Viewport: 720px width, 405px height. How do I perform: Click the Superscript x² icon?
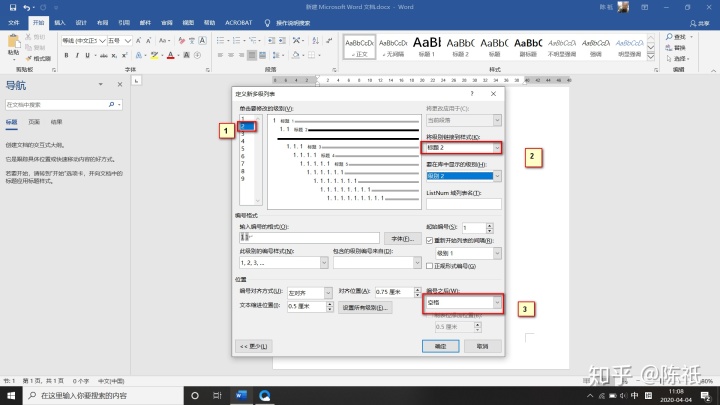124,55
